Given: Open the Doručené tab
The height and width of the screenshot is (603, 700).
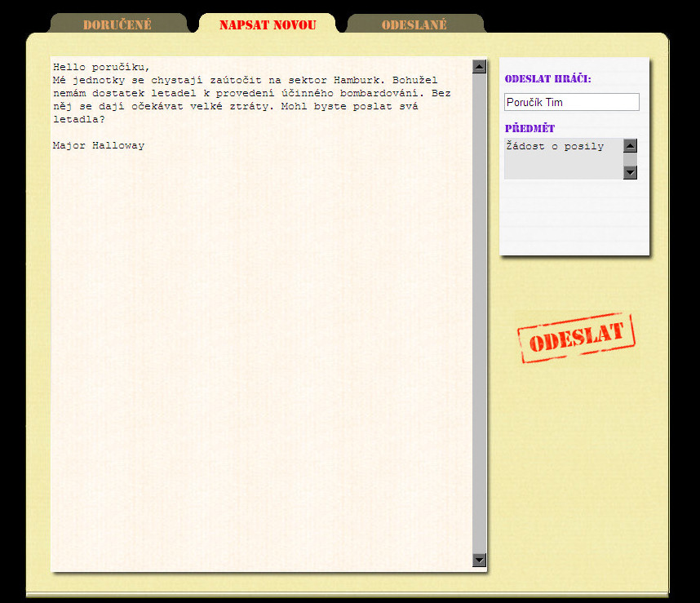Looking at the screenshot, I should (x=117, y=24).
